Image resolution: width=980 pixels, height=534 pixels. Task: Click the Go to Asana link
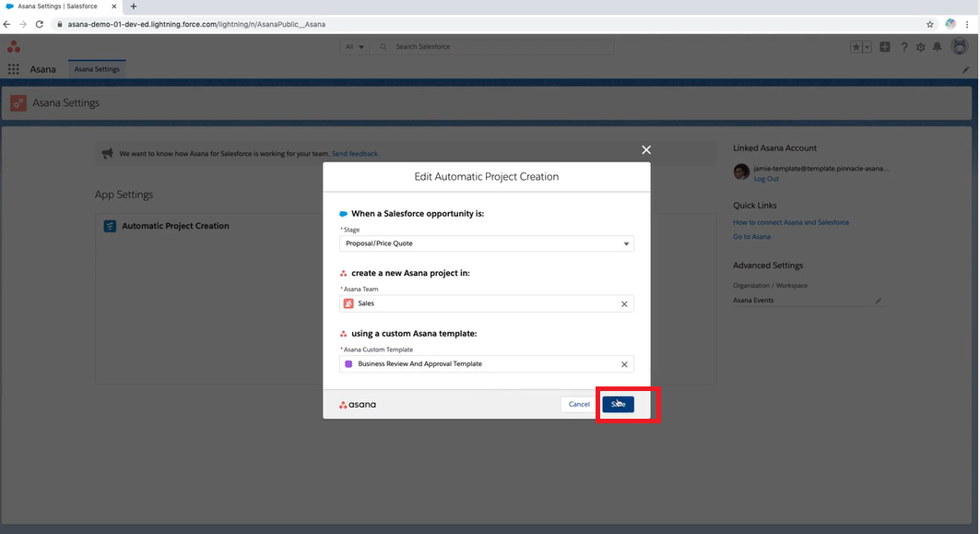[752, 236]
